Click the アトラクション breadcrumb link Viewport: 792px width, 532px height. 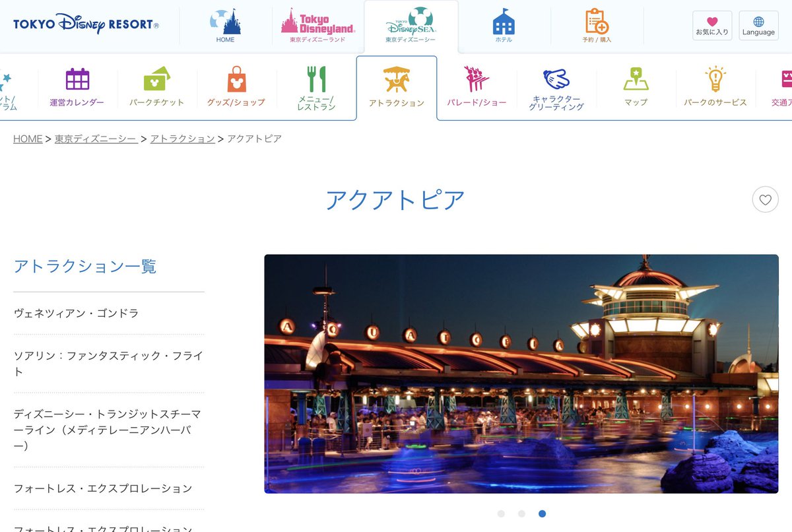[x=182, y=139]
